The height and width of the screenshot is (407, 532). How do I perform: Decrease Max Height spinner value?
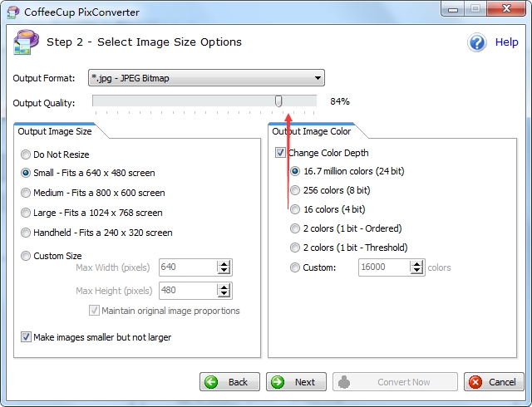(223, 294)
